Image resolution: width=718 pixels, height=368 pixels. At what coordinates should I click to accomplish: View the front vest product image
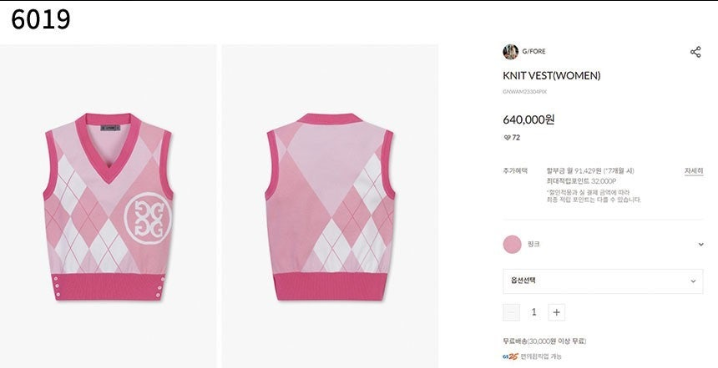[x=108, y=206]
